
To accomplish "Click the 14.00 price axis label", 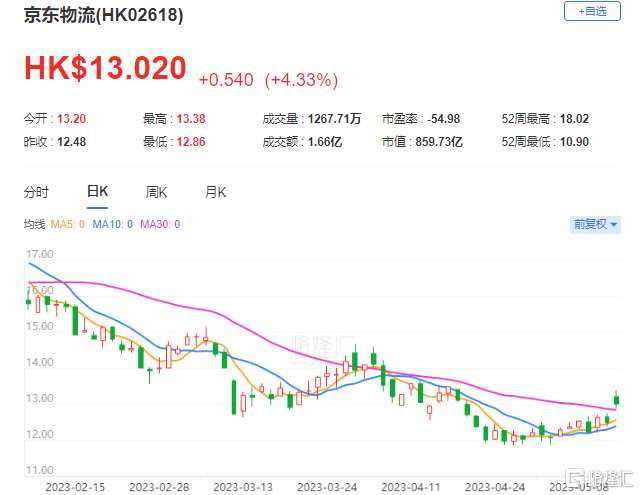I will pos(40,362).
